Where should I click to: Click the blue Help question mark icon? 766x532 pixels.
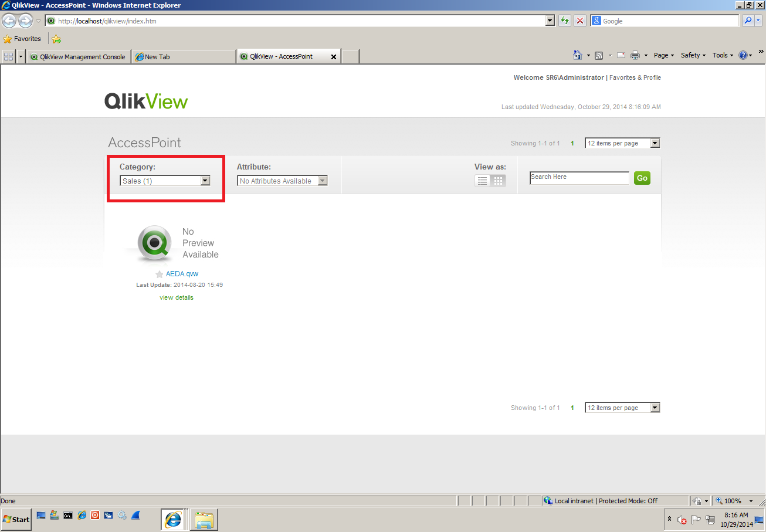pyautogui.click(x=743, y=55)
